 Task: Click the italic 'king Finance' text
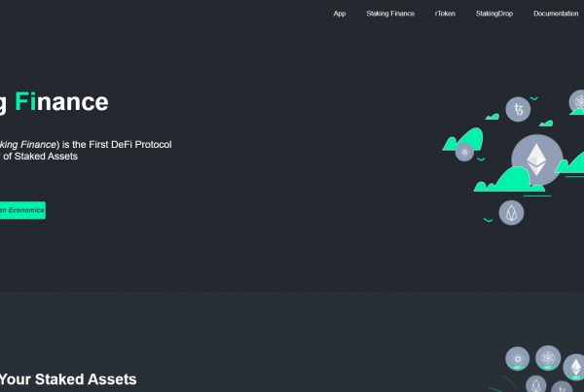point(29,144)
